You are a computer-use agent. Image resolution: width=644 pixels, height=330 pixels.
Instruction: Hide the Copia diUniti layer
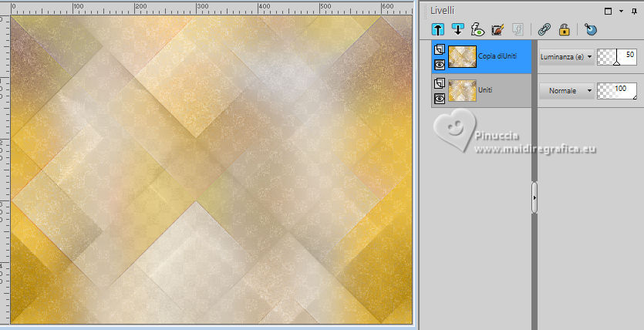(x=440, y=65)
